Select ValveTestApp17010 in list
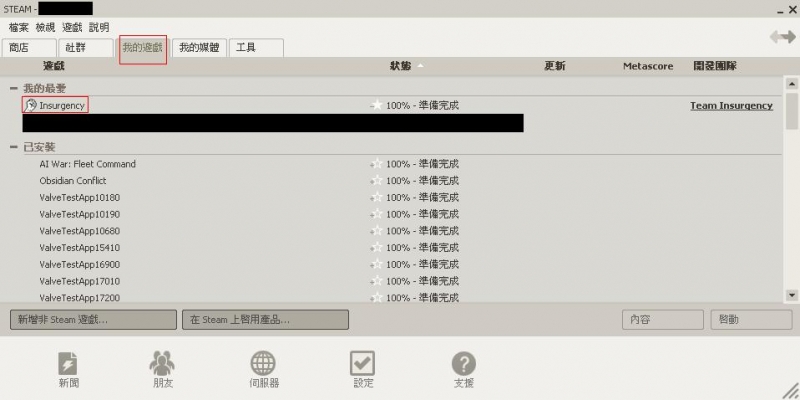 pos(80,281)
